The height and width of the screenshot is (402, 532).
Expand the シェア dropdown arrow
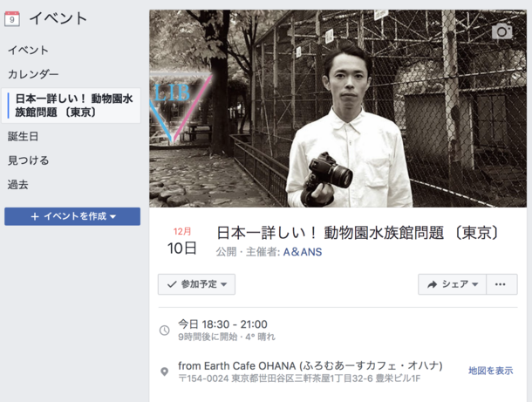point(475,284)
